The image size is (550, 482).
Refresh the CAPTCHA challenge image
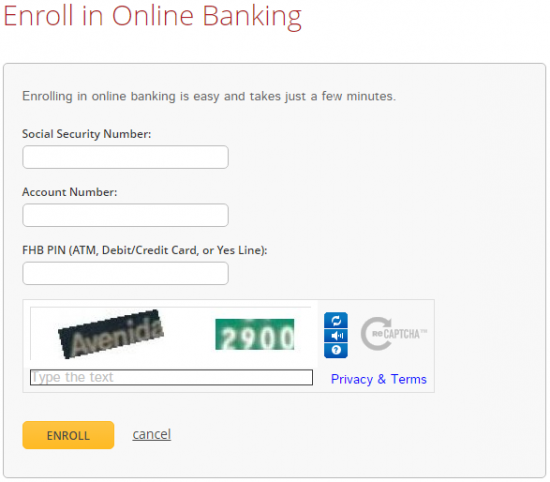coord(336,320)
